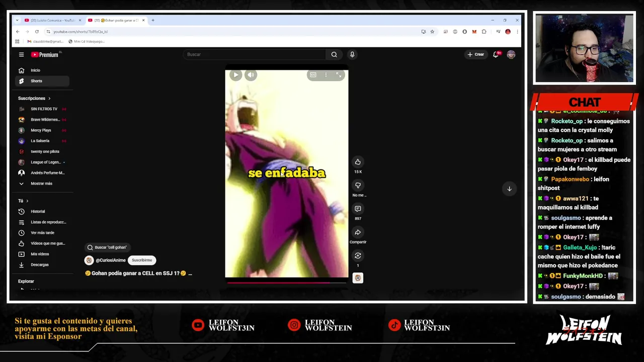
Task: Start voice search with microphone icon
Action: 352,54
